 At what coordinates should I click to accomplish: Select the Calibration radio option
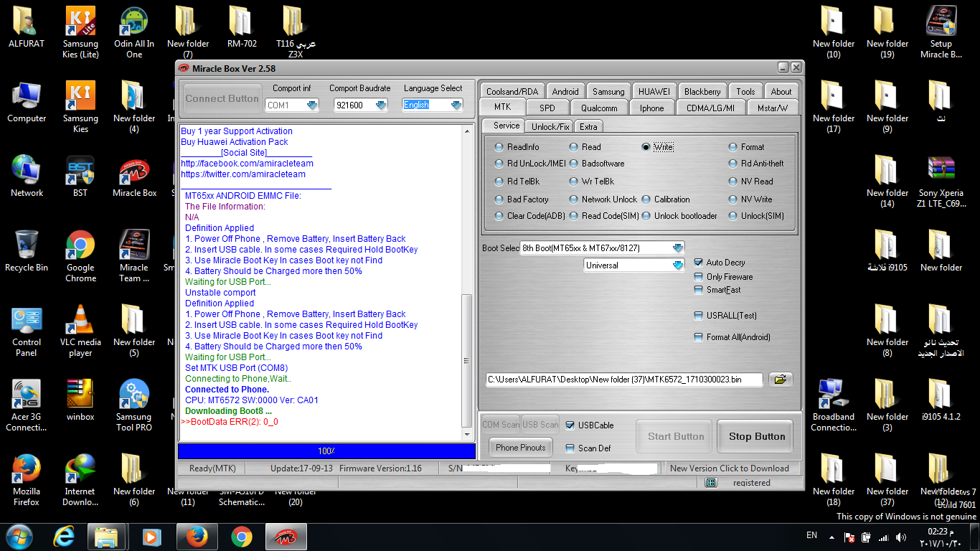tap(666, 199)
